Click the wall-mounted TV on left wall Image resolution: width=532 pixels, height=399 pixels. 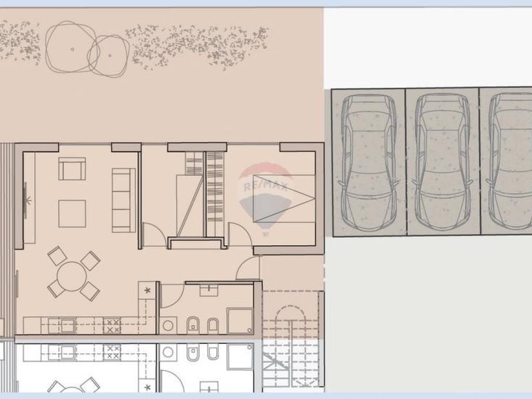26,200
